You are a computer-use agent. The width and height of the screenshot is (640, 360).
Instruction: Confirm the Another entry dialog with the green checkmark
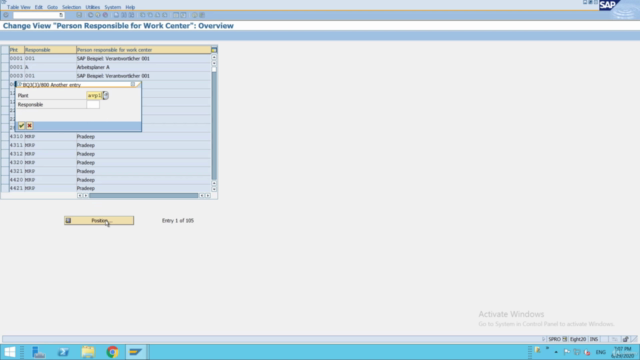21,126
